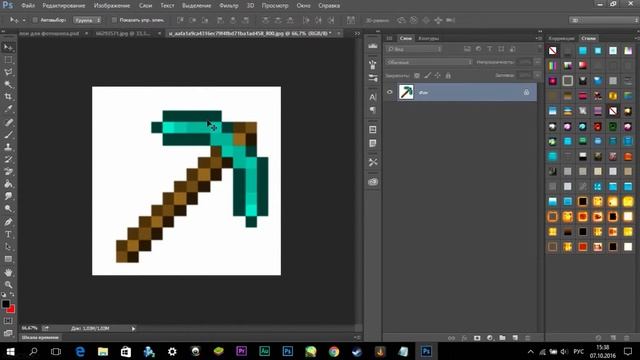Viewport: 640px width, 360px height.
Task: Select the Dodge tool
Action: 8,209
